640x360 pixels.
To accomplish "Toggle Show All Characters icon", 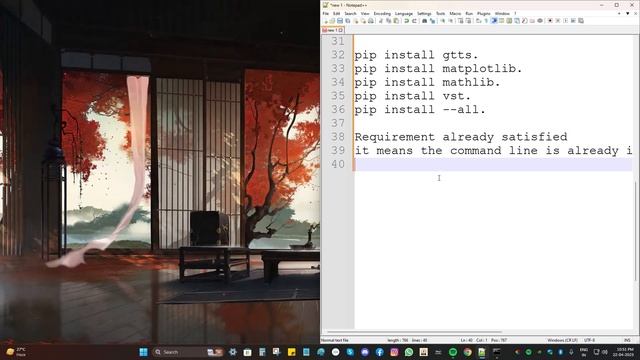I will [x=486, y=21].
